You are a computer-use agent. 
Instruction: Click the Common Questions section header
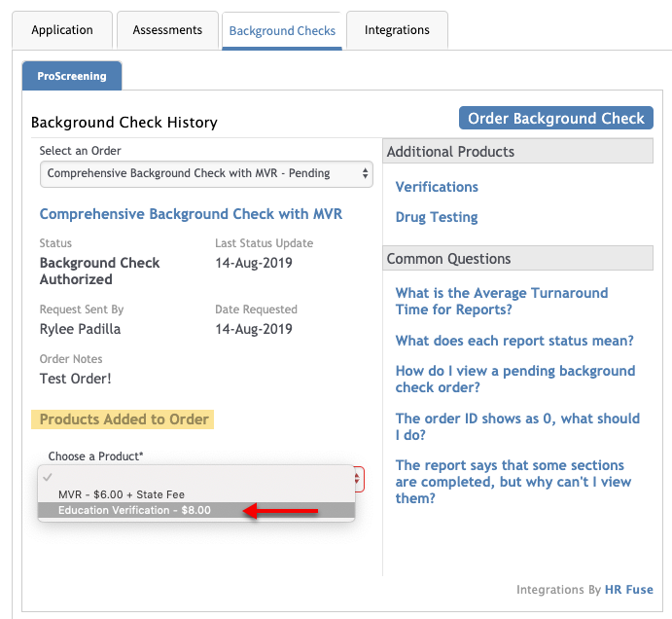point(517,259)
